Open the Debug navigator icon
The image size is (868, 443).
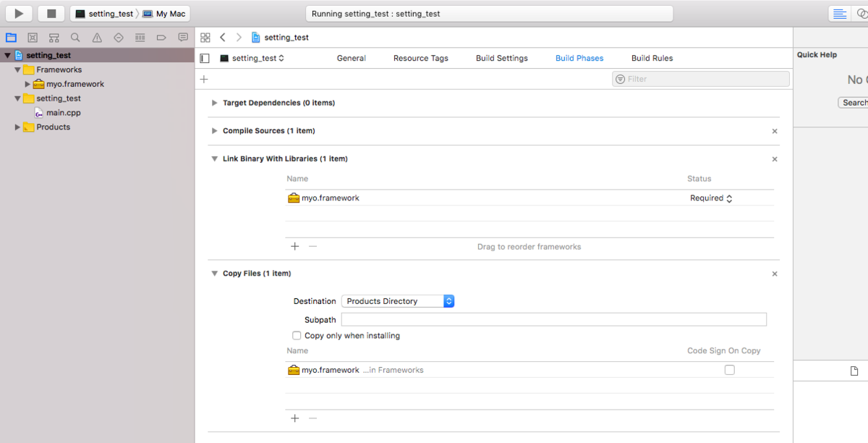pos(140,38)
